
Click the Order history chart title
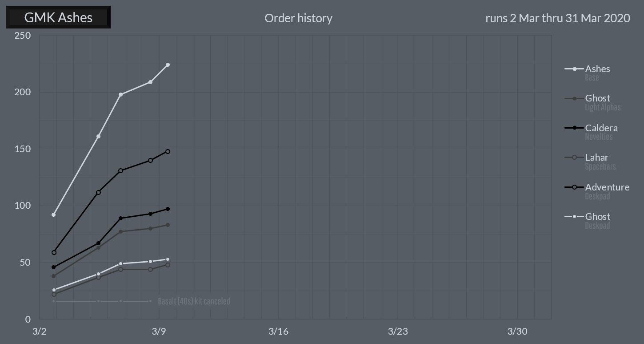coord(298,18)
